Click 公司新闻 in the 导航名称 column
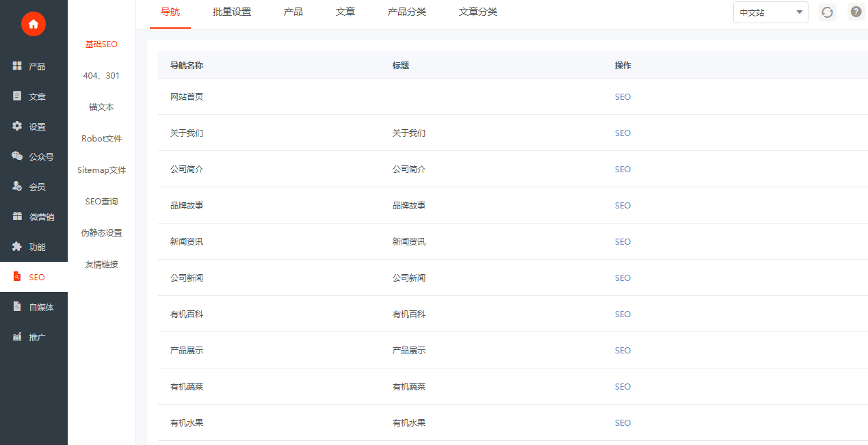Screen dimensions: 868x445 click(x=187, y=278)
